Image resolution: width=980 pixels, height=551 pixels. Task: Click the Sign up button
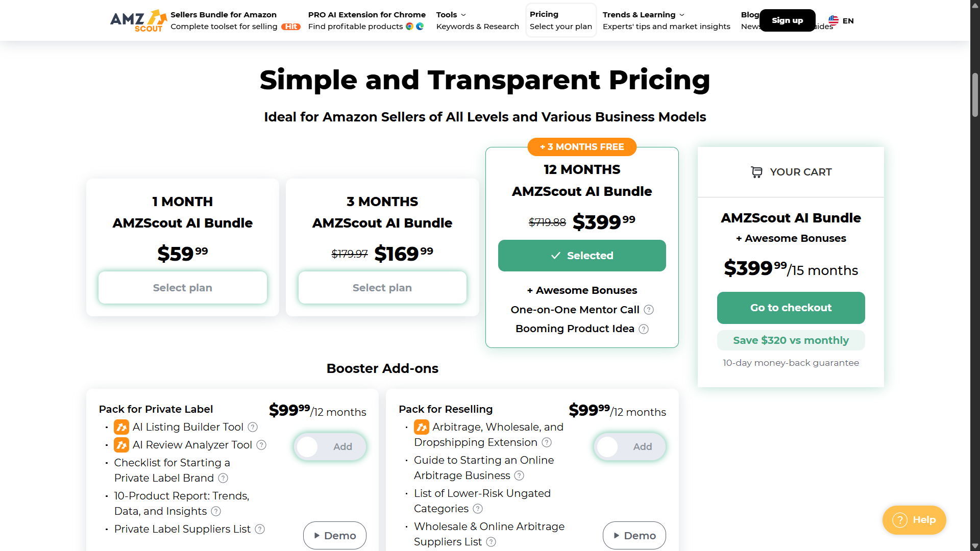coord(787,20)
